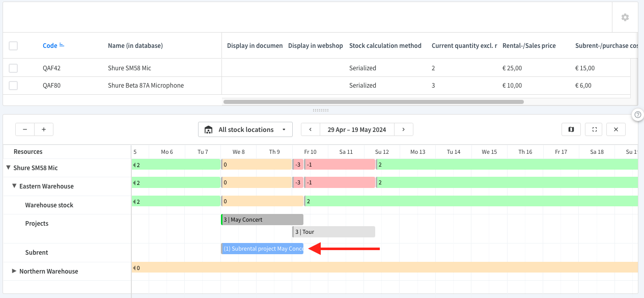Collapse the Shure SM58 Mic resource
Image resolution: width=644 pixels, height=298 pixels.
(9, 168)
